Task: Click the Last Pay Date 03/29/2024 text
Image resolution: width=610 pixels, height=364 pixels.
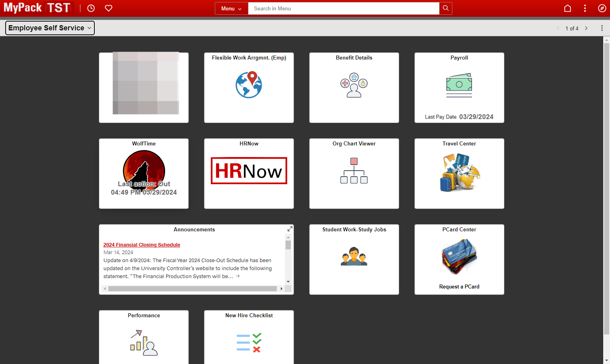Action: (459, 117)
